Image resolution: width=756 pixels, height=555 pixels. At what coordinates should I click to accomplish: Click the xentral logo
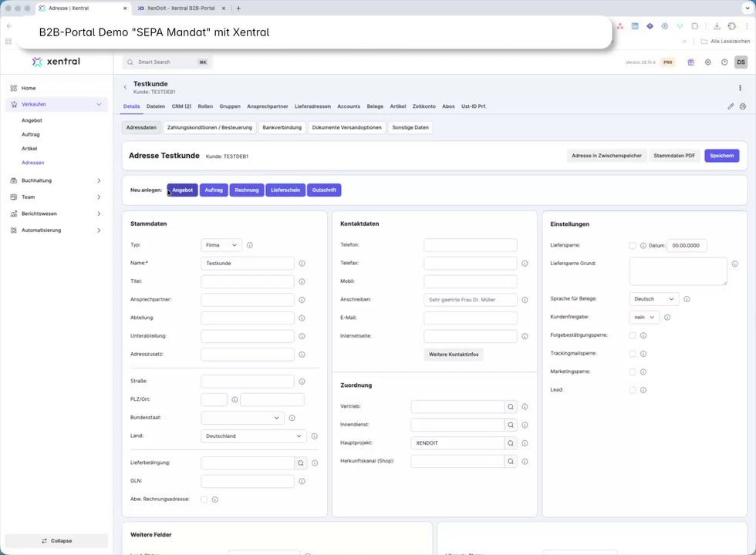pos(56,62)
